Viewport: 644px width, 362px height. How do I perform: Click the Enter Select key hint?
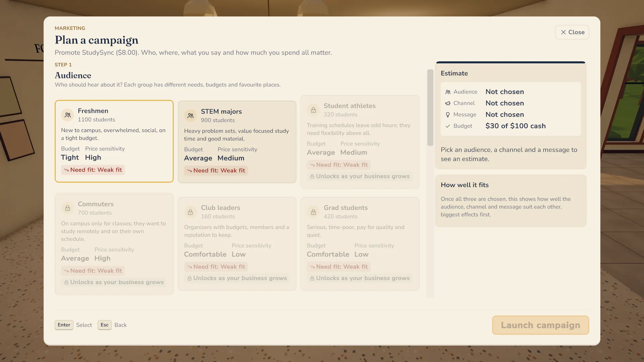click(73, 325)
